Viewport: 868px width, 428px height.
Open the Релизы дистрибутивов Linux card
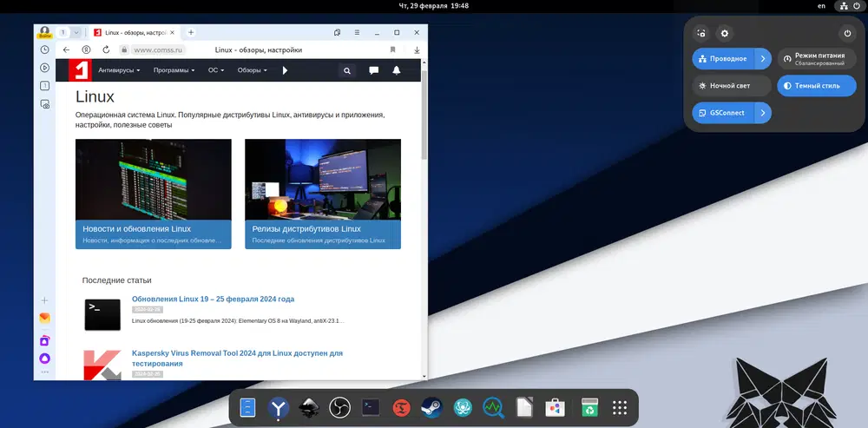pos(322,194)
